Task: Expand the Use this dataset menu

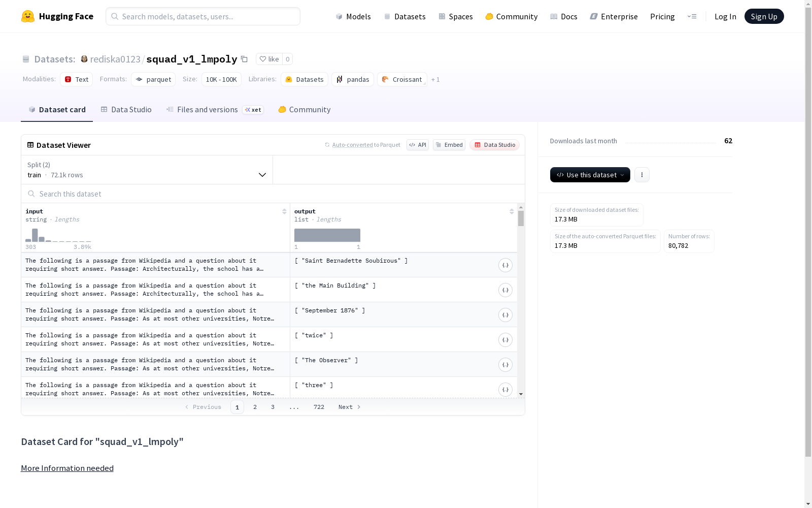Action: [x=590, y=175]
